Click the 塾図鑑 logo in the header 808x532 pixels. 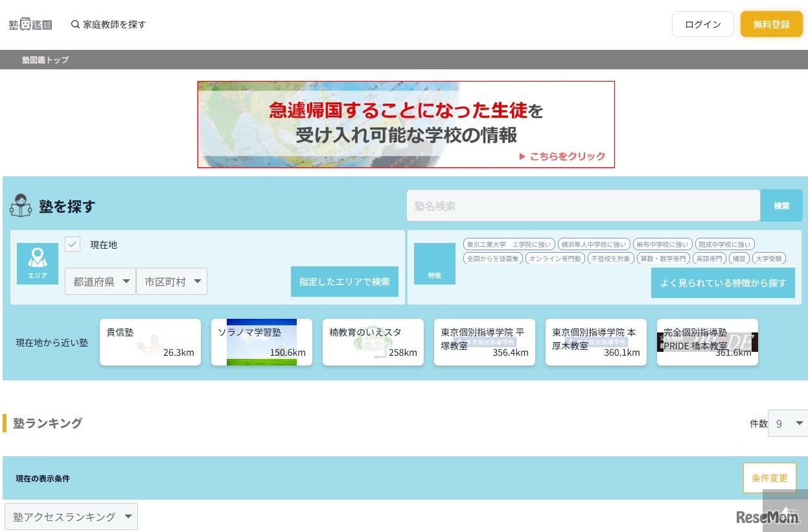pos(30,25)
